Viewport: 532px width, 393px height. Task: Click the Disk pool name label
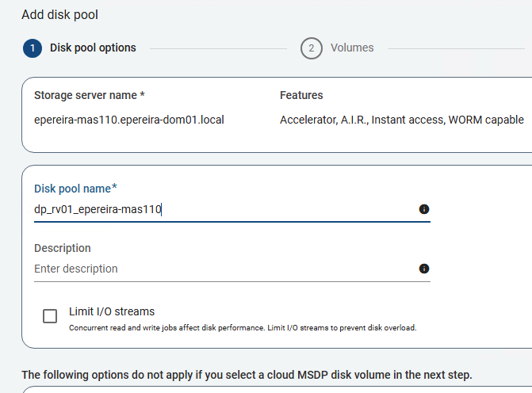click(75, 189)
